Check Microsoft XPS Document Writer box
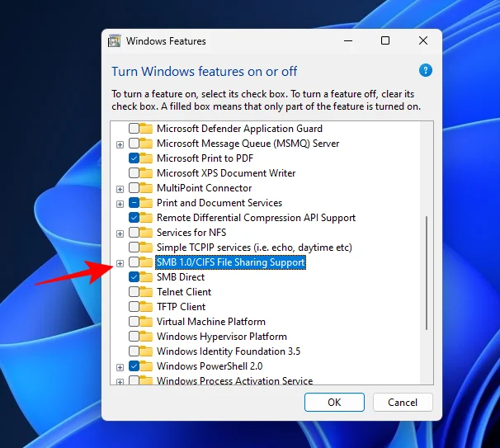The width and height of the screenshot is (500, 448). point(134,173)
